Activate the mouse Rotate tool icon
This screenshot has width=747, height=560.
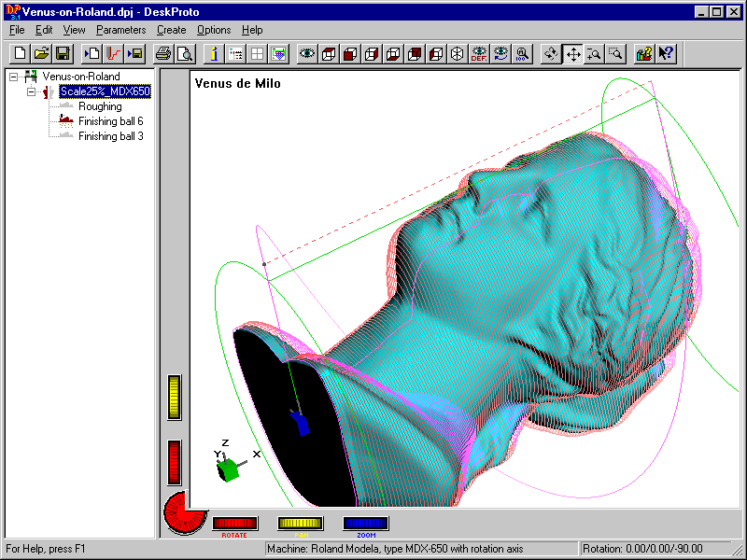click(x=551, y=53)
